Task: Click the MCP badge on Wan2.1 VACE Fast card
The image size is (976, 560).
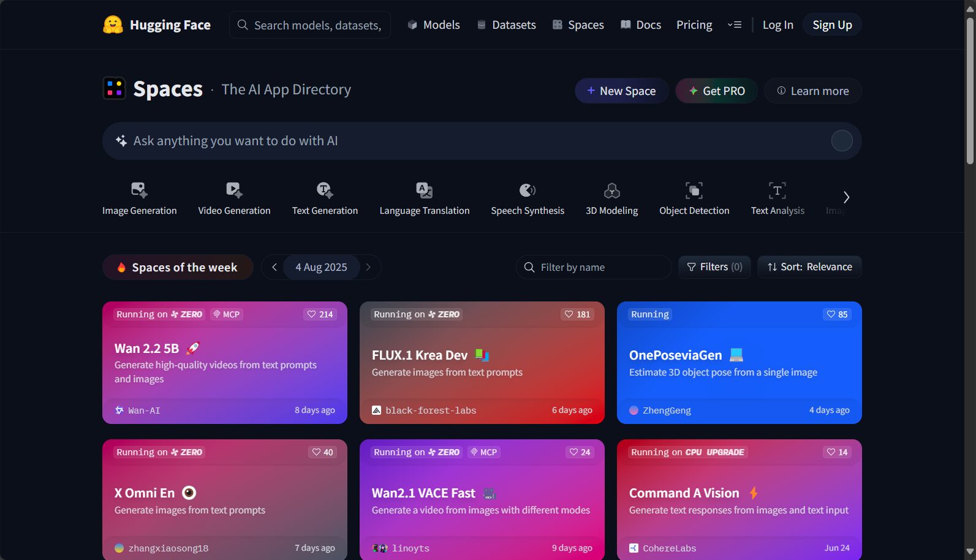Action: click(483, 452)
